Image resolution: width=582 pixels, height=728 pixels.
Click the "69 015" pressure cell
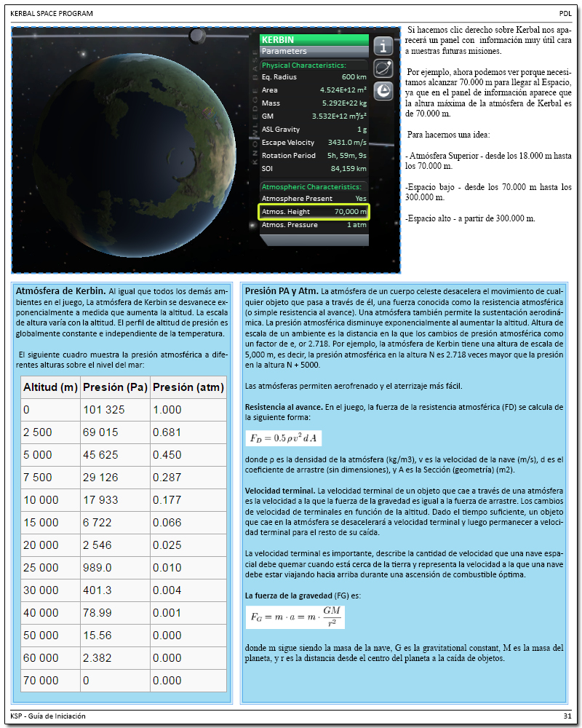(115, 432)
